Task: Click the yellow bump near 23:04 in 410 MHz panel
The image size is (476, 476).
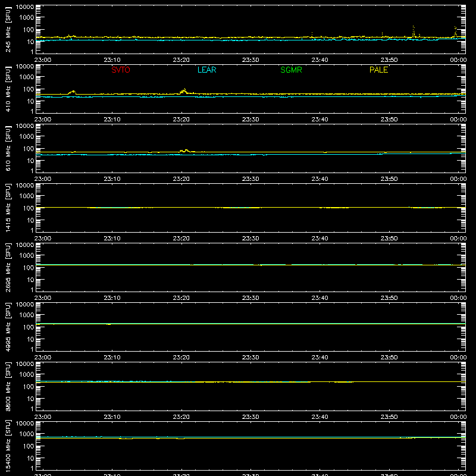Action: point(72,92)
